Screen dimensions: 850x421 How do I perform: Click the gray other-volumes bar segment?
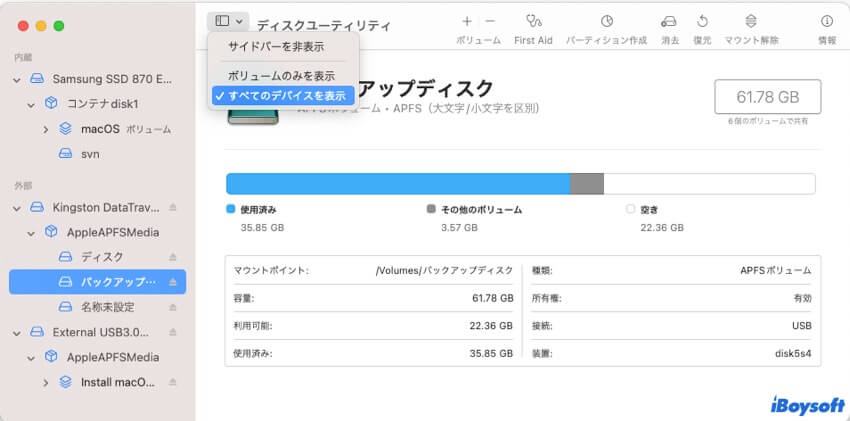point(587,184)
